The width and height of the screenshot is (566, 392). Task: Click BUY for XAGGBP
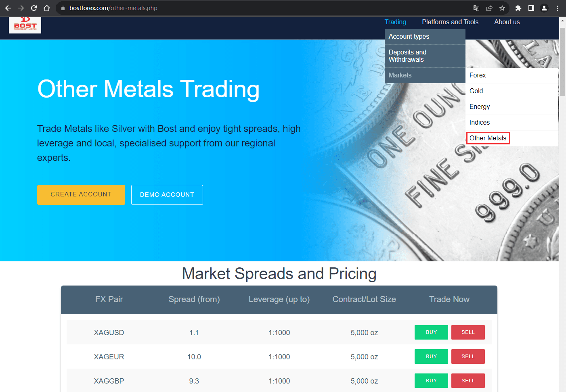click(431, 381)
